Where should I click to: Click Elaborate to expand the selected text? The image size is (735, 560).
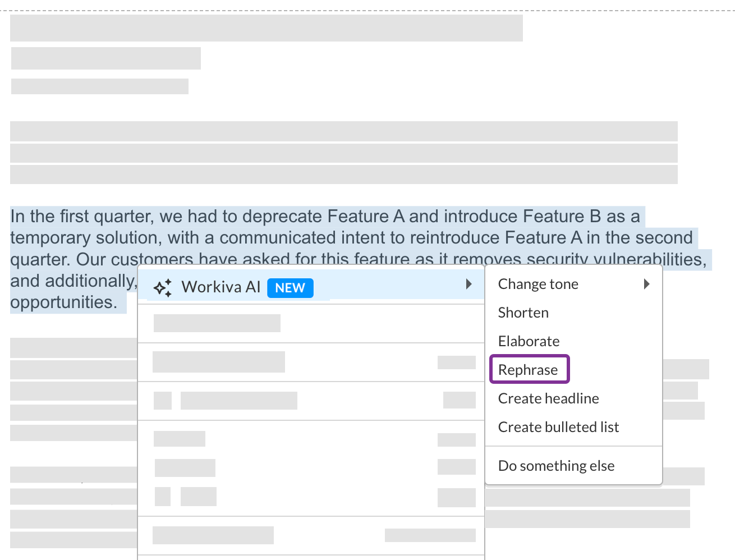tap(528, 341)
